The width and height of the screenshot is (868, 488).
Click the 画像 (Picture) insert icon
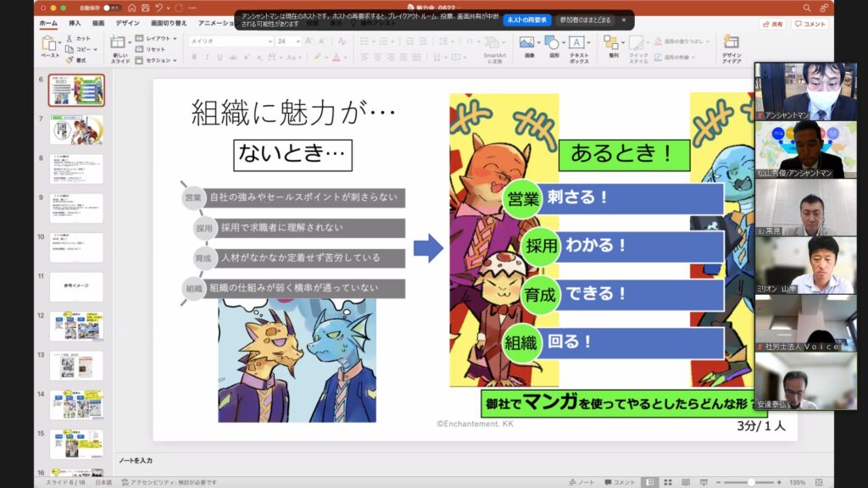(527, 42)
